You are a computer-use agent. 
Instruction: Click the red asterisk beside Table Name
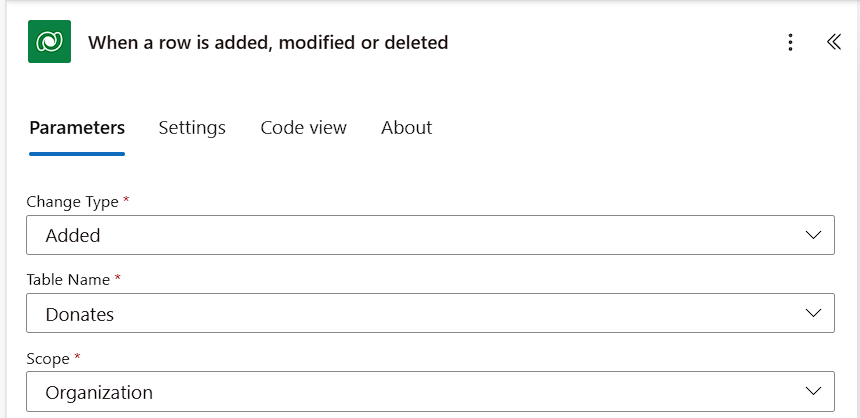[x=118, y=279]
